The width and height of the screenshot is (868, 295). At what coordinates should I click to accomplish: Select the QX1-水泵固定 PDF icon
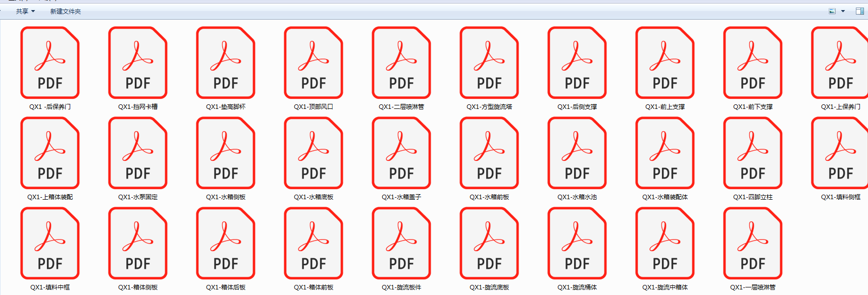pos(138,153)
